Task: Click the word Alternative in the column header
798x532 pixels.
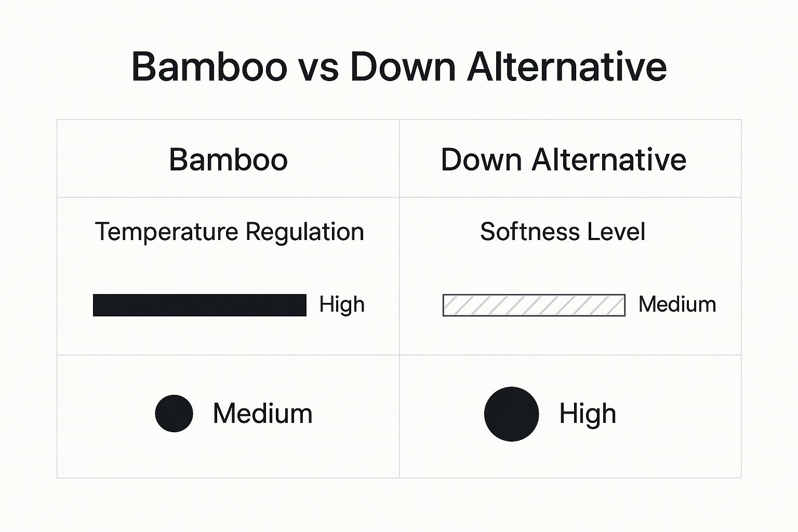Action: (608, 159)
